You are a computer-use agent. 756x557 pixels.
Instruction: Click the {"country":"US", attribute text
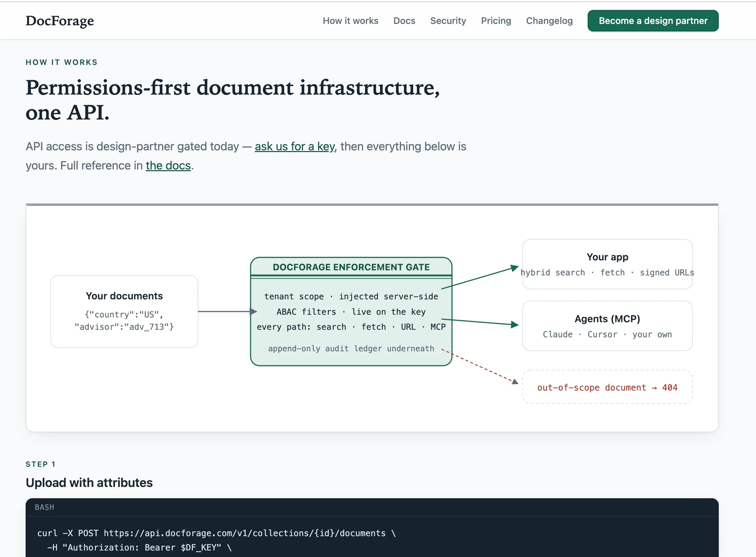point(124,314)
